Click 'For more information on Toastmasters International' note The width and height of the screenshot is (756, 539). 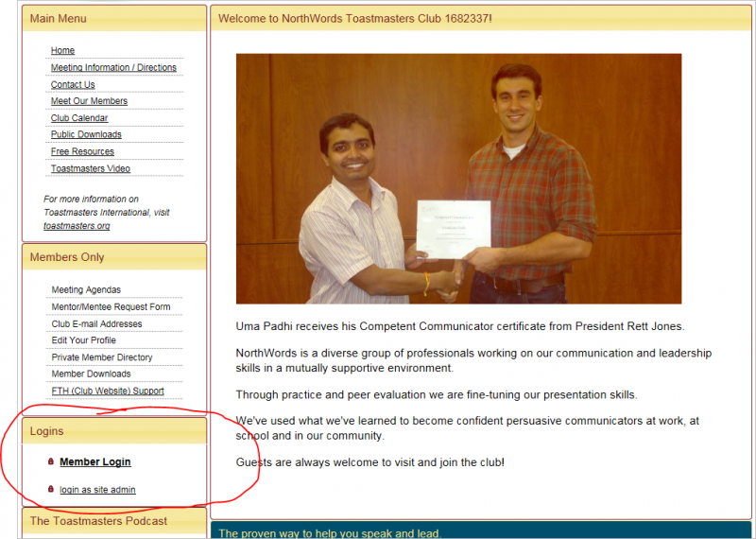click(106, 213)
